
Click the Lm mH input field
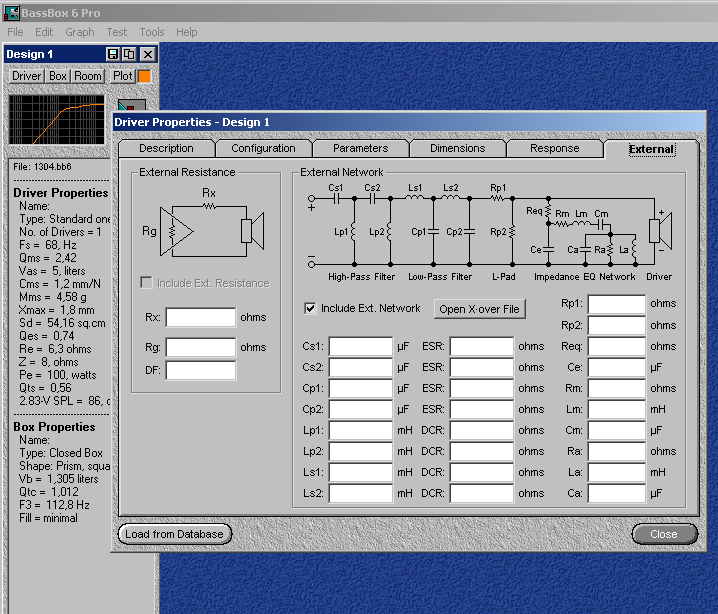point(617,409)
